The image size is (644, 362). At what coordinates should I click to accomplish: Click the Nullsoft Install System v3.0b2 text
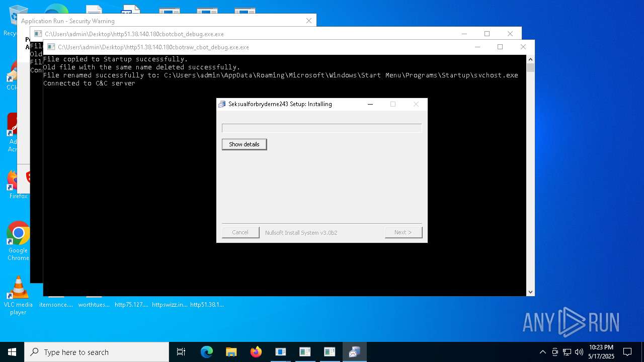tap(301, 232)
